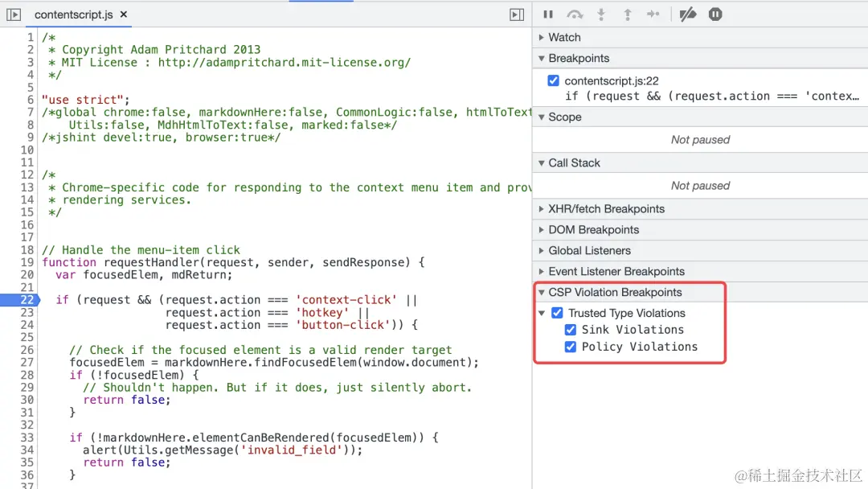
Task: Click 'Not paused' text under Scope
Action: [x=700, y=140]
